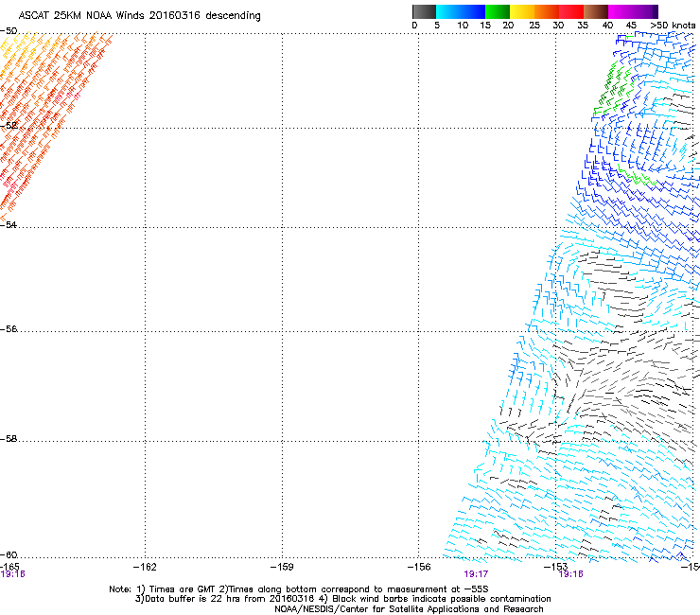
Task: Click the purple 19:16 time label near -153
Action: [571, 574]
